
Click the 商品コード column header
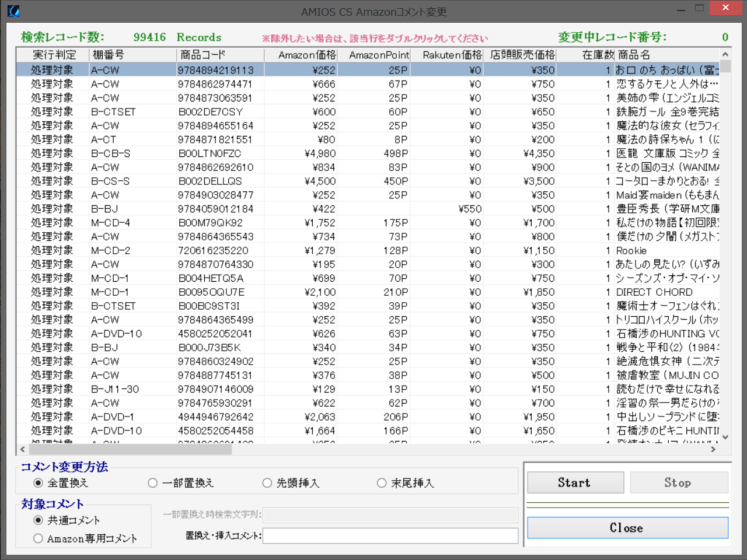219,55
